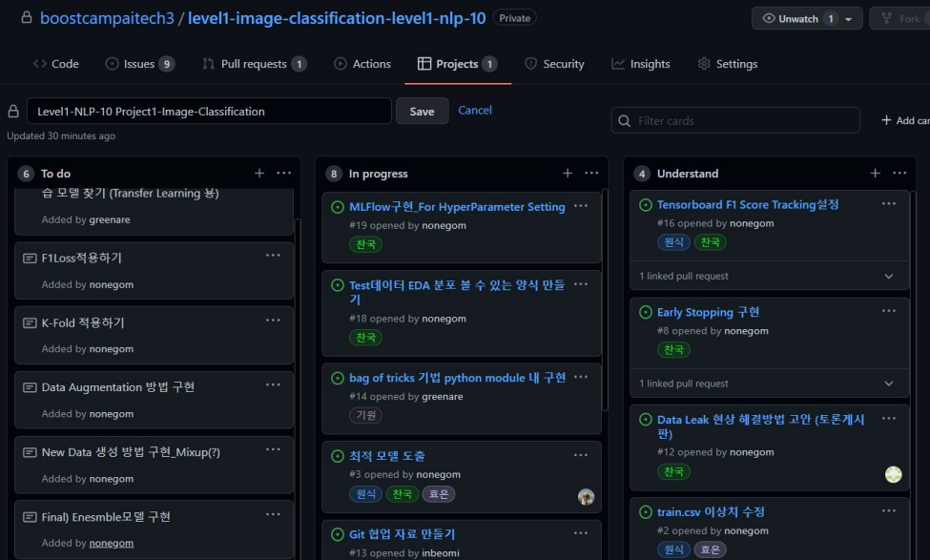The height and width of the screenshot is (560, 930).
Task: Open To do column options menu
Action: (x=284, y=174)
